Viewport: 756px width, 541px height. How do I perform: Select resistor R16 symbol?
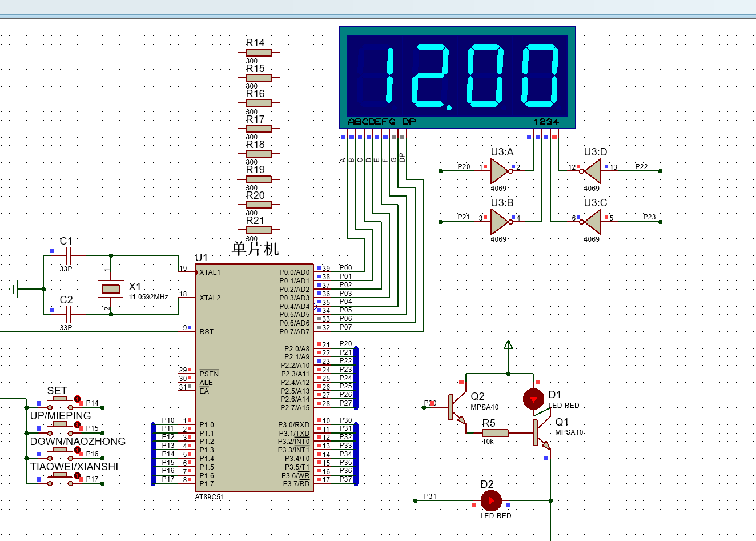click(x=259, y=103)
